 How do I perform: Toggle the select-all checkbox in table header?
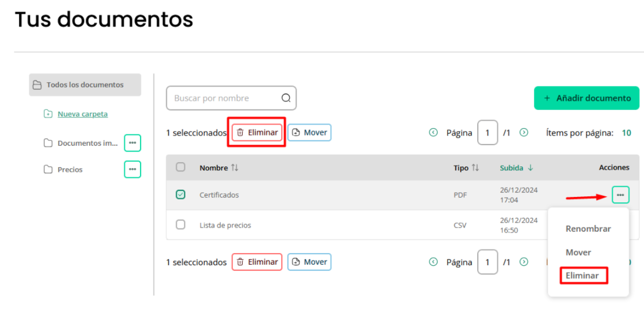(x=181, y=167)
